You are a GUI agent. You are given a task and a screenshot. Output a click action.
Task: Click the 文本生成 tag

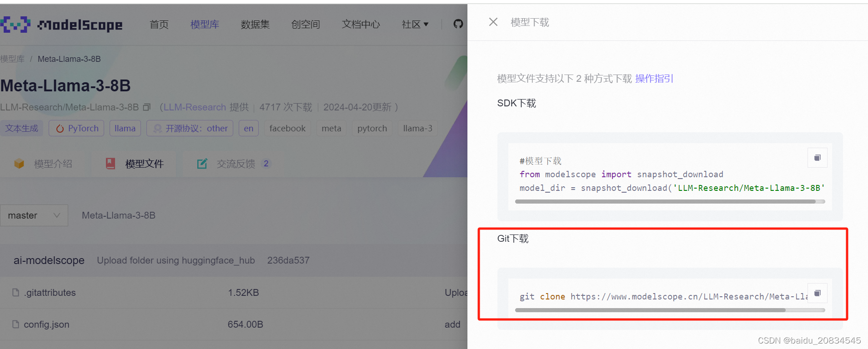(21, 129)
